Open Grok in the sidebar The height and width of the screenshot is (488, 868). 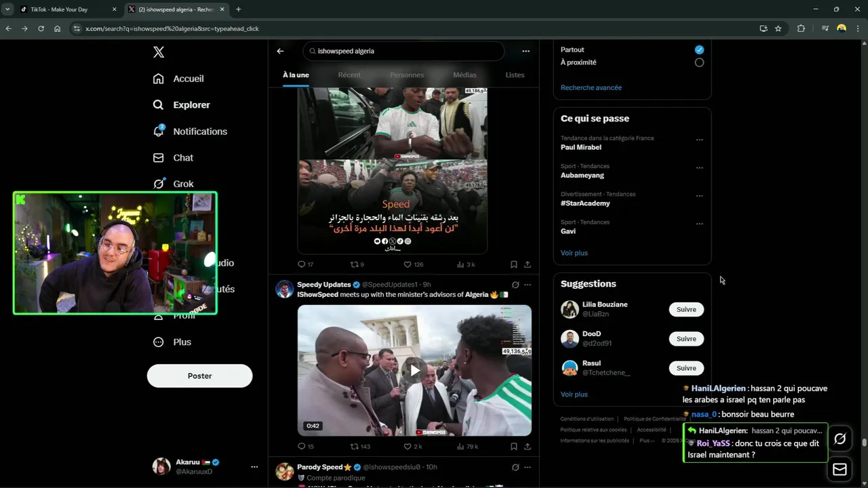pyautogui.click(x=173, y=184)
